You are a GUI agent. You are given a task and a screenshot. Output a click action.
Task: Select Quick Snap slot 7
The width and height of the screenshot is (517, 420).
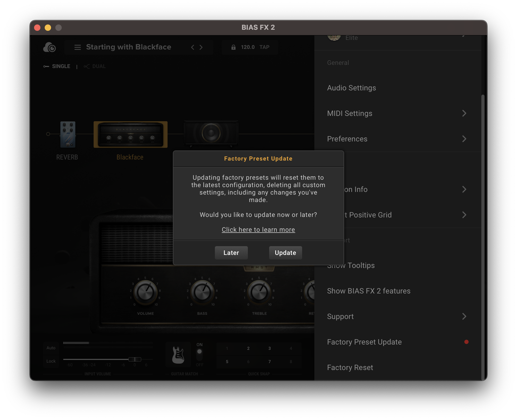click(x=270, y=362)
